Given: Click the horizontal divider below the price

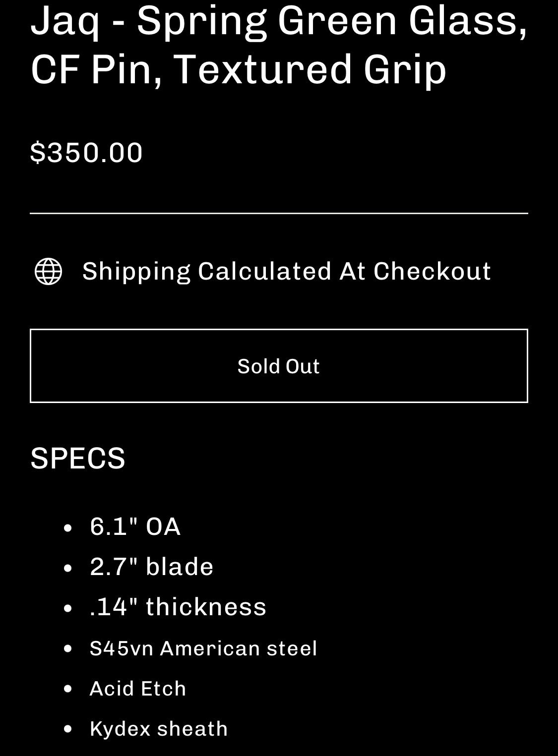Looking at the screenshot, I should point(279,214).
